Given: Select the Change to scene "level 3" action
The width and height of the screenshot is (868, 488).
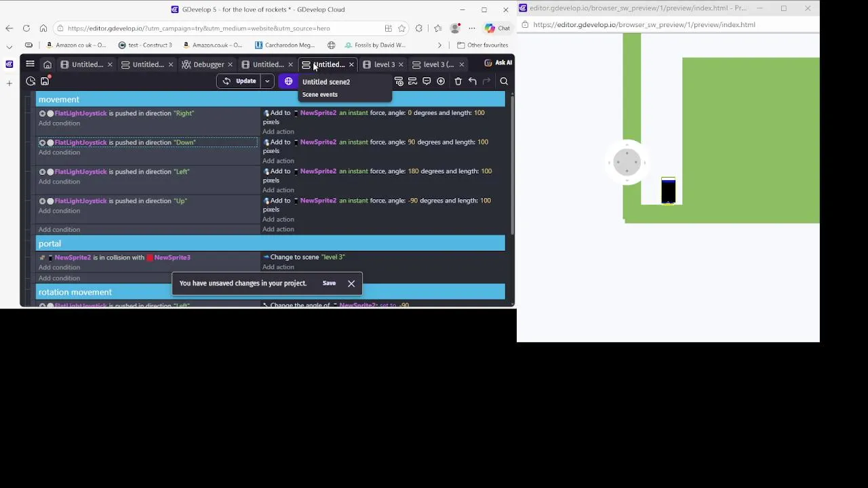Looking at the screenshot, I should 304,258.
